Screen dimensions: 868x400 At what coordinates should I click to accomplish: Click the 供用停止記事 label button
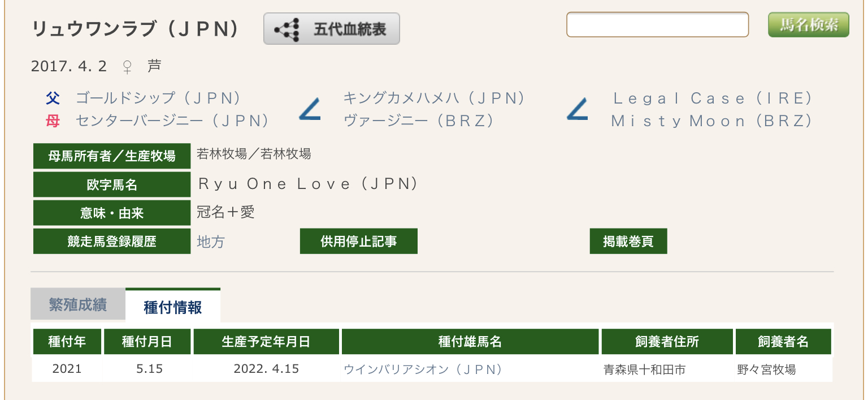click(358, 242)
